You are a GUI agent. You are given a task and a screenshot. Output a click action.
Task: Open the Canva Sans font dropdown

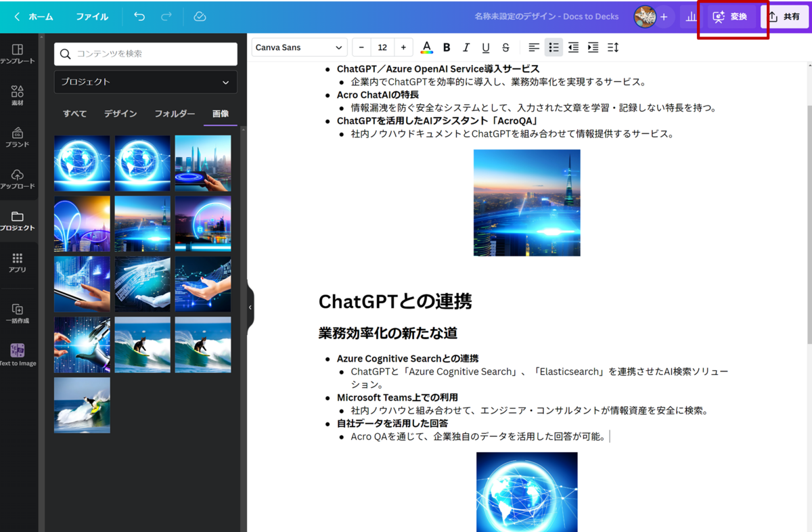click(299, 47)
